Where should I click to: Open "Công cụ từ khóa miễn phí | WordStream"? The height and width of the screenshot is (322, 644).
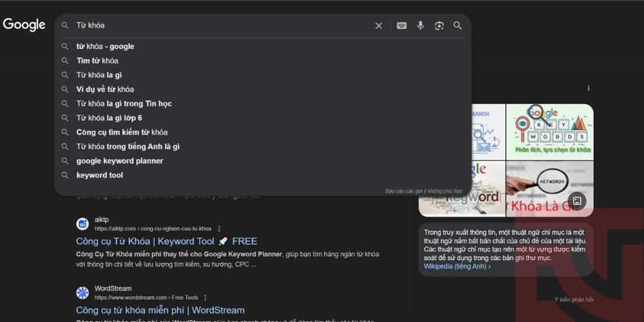click(x=160, y=310)
